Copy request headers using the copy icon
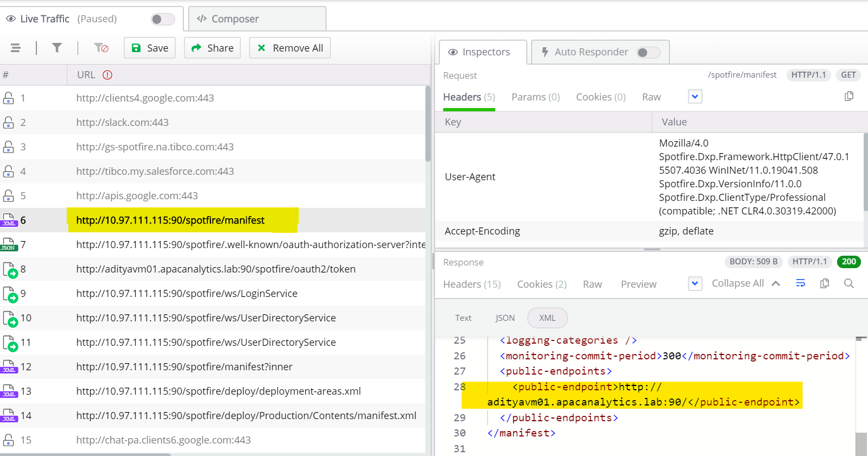868x456 pixels. coord(849,96)
